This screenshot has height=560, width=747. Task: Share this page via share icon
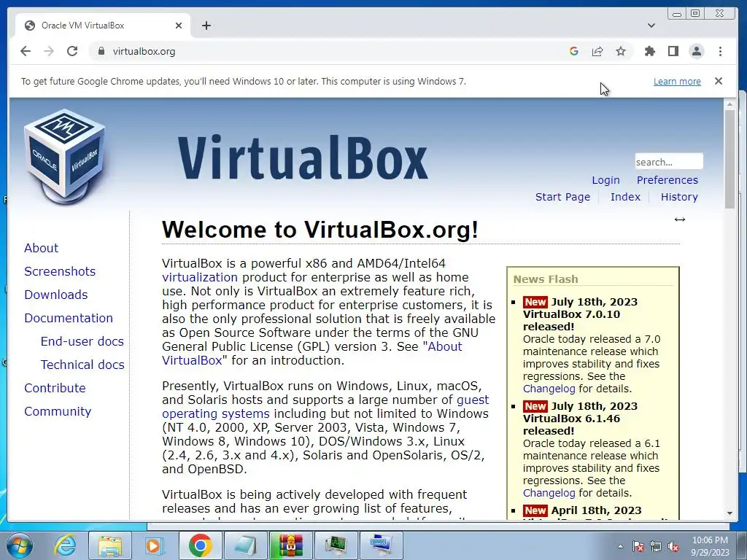click(x=597, y=51)
